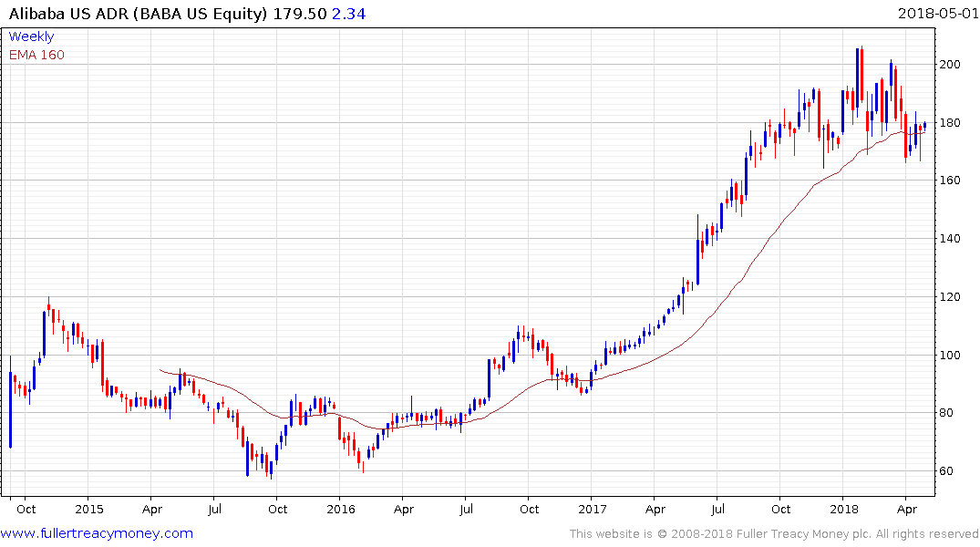Click the 180 price axis label
The image size is (980, 547).
(950, 122)
